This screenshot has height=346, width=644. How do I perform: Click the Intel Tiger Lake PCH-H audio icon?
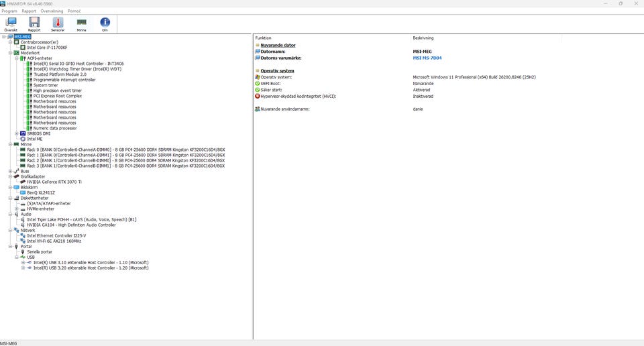point(23,219)
